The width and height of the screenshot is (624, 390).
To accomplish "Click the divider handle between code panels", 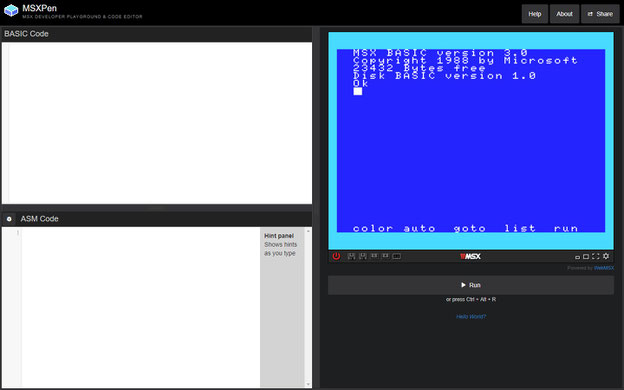I will click(157, 208).
